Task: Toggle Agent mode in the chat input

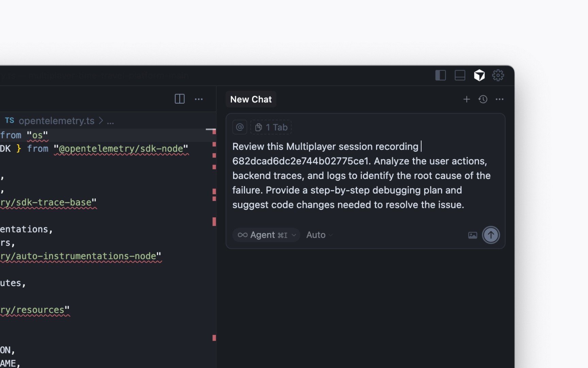Action: click(263, 235)
